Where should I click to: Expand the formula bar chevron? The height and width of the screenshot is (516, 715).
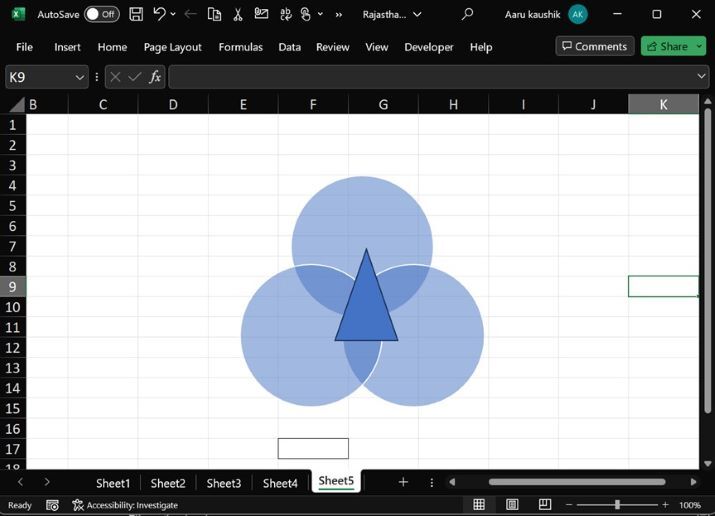(701, 77)
